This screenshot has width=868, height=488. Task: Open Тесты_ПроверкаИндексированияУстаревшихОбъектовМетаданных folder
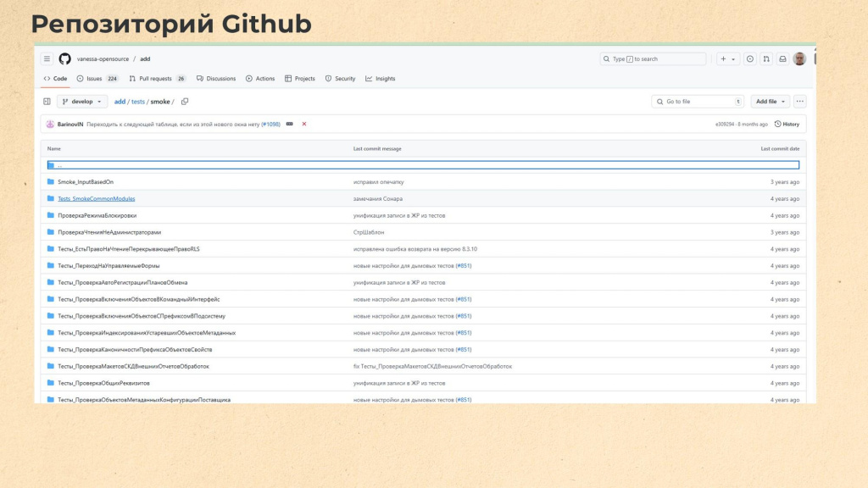click(147, 332)
